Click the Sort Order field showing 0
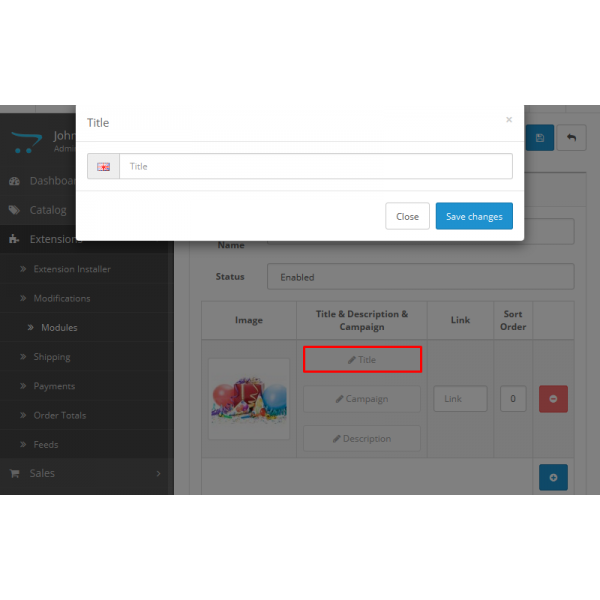 pos(513,399)
